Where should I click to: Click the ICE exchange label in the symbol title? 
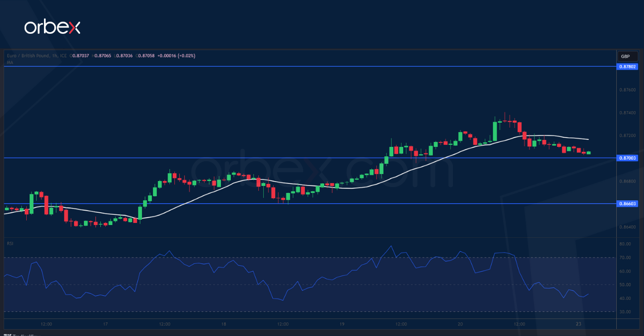click(63, 56)
